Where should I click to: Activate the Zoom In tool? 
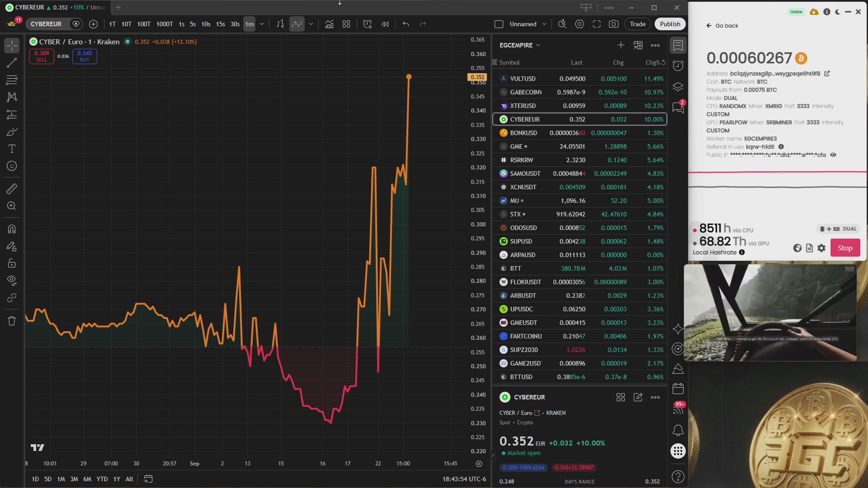(x=12, y=206)
